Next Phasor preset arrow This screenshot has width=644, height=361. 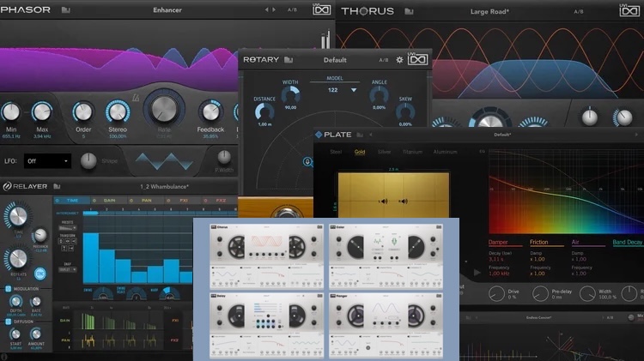pos(274,9)
